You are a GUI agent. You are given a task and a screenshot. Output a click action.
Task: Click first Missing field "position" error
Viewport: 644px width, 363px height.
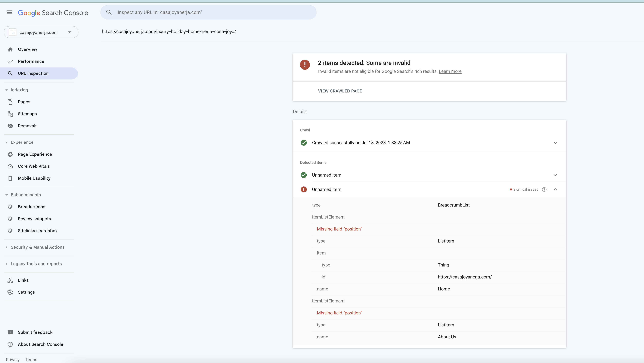coord(339,229)
